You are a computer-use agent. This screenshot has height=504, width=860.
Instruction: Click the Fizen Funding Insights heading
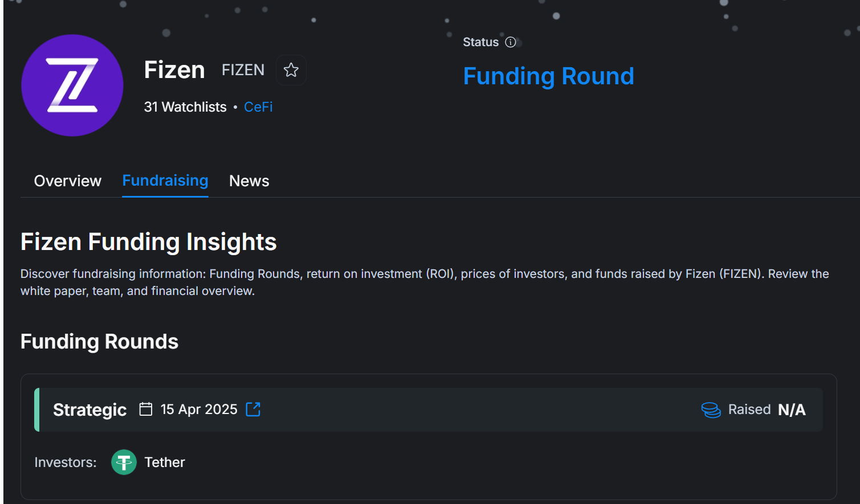[x=149, y=242]
